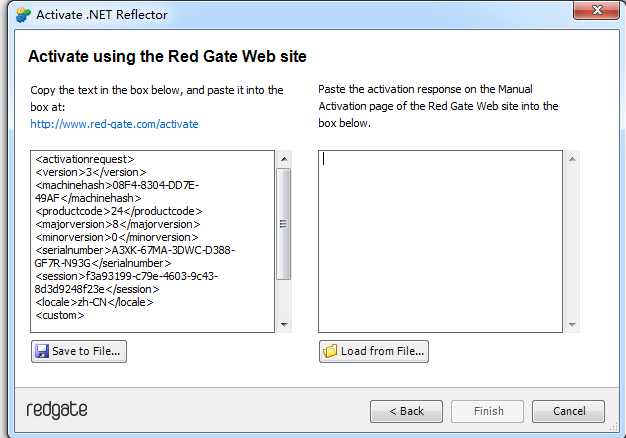
Task: Click the Load from File button text
Action: tap(382, 351)
